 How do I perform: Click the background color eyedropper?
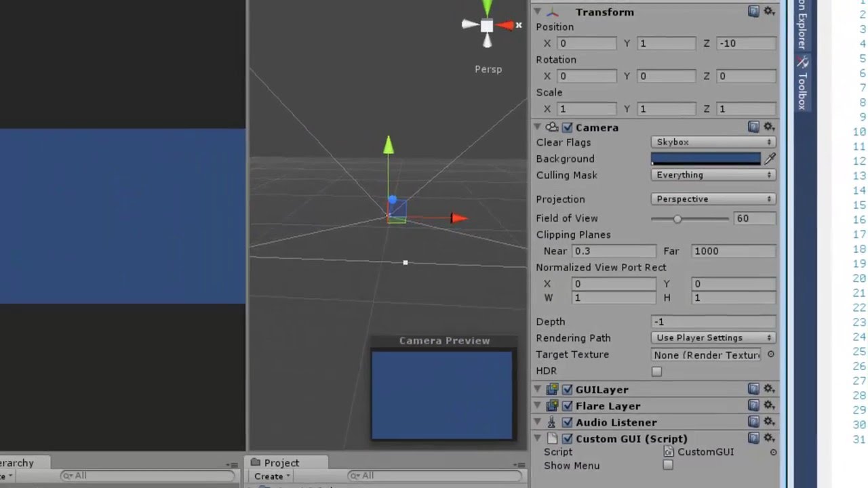[x=770, y=159]
